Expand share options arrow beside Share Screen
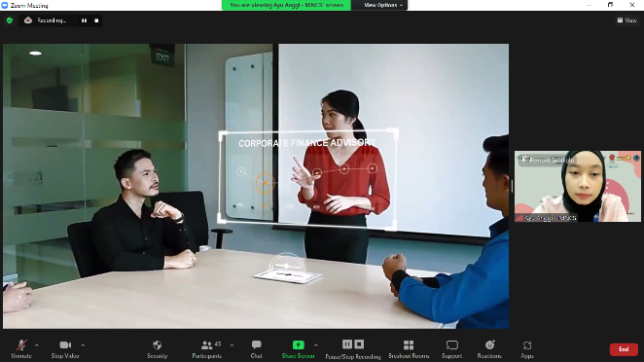Image resolution: width=644 pixels, height=362 pixels. coord(316,345)
